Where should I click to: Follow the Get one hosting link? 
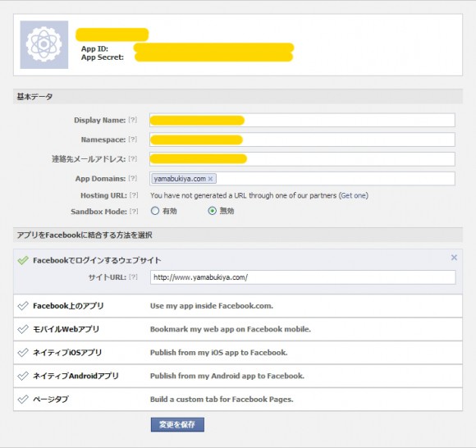[355, 195]
